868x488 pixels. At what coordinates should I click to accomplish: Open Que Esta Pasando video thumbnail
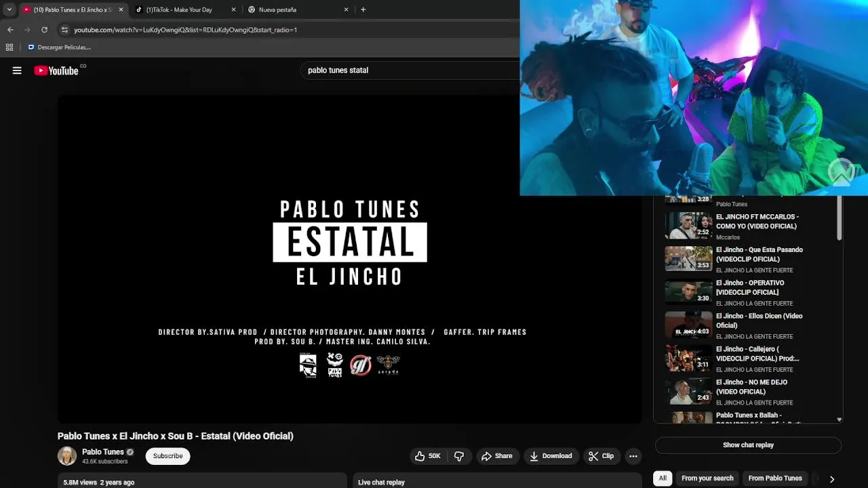[688, 259]
